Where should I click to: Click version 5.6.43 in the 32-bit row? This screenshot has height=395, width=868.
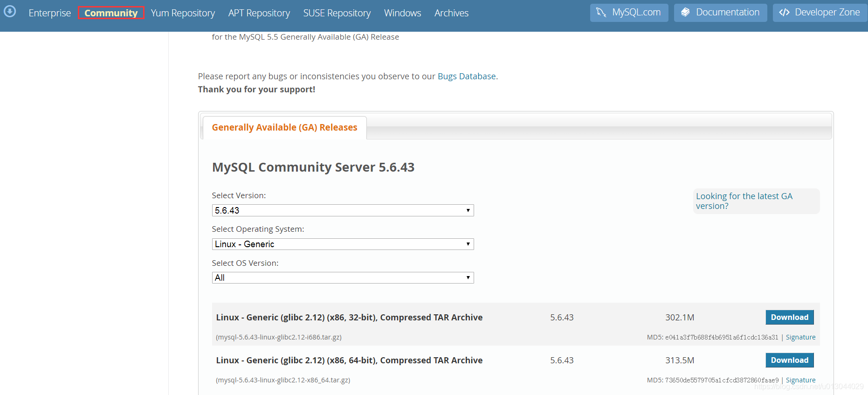[x=562, y=318]
